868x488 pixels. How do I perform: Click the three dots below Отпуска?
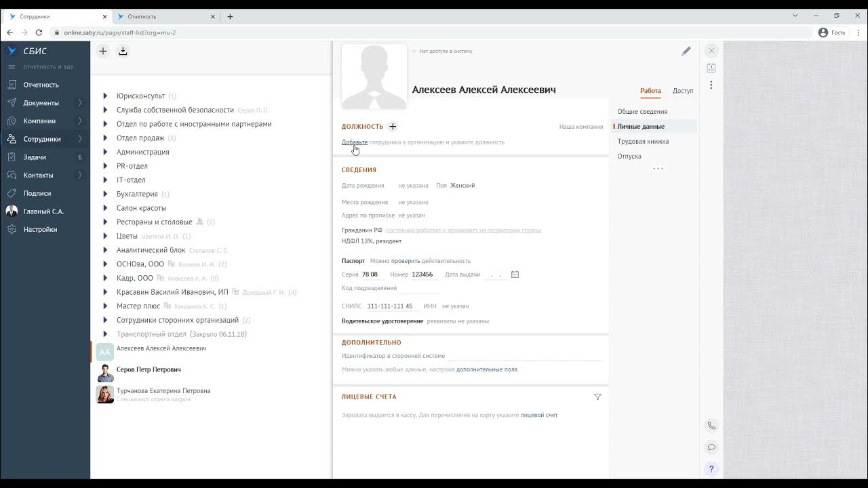click(x=658, y=169)
